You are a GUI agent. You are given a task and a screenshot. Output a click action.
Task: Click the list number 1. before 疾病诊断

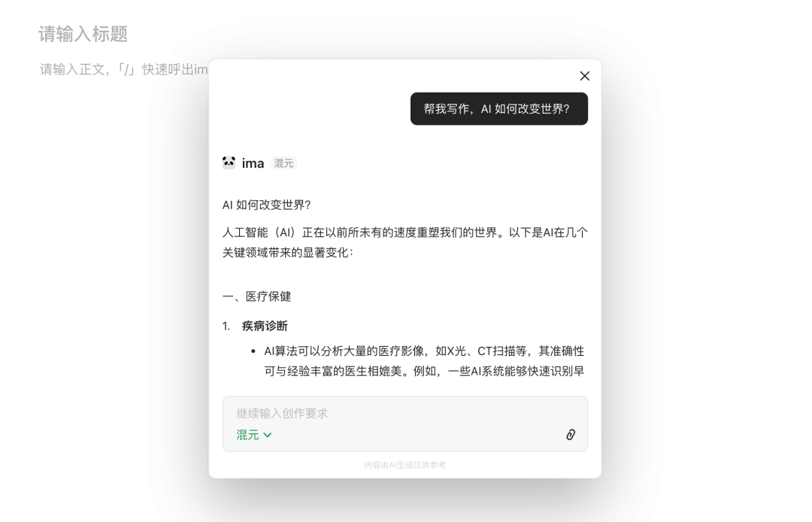click(x=226, y=326)
